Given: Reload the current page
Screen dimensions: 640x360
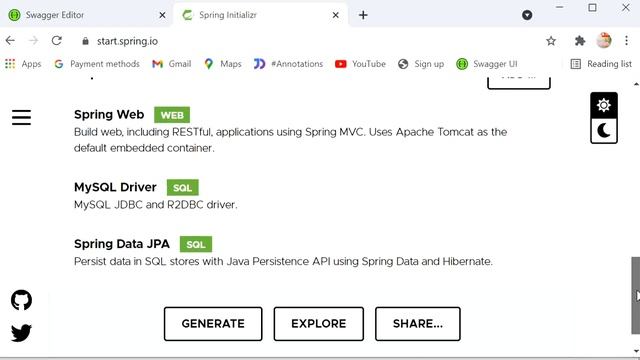Looking at the screenshot, I should pyautogui.click(x=57, y=40).
